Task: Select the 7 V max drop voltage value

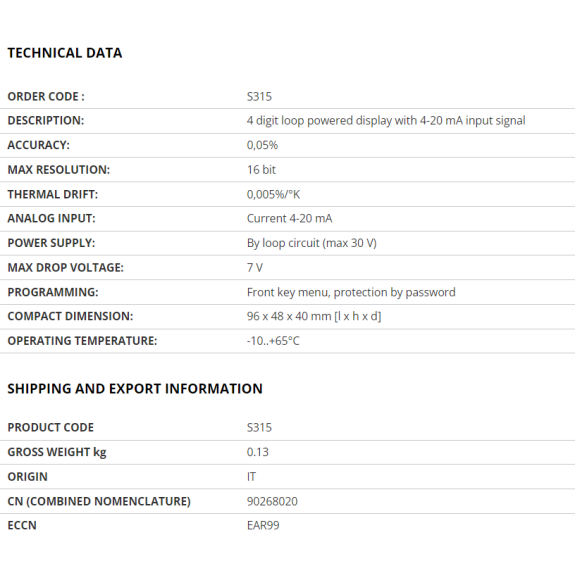Action: point(255,268)
